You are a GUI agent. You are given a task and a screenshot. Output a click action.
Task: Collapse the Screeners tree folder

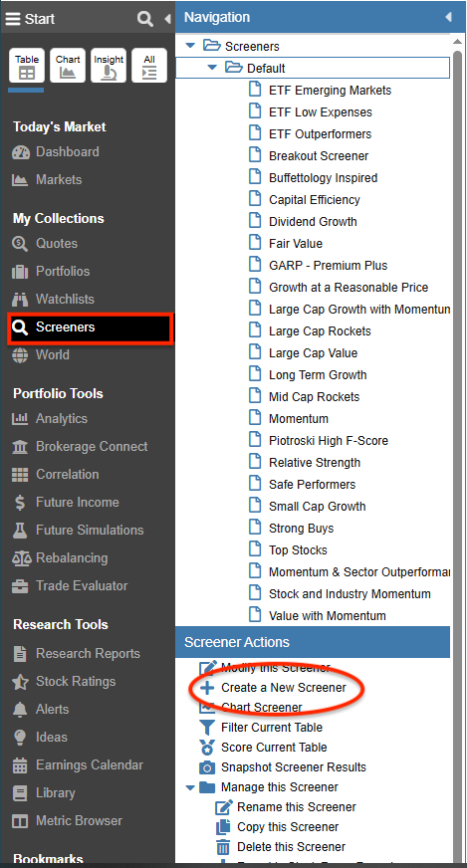190,46
